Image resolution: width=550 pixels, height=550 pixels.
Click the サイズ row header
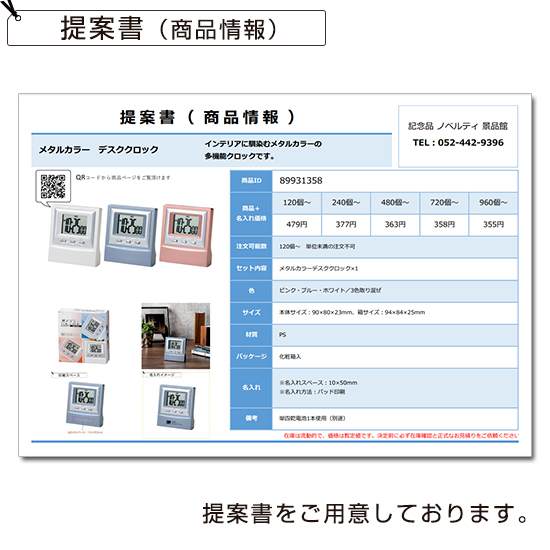(251, 313)
